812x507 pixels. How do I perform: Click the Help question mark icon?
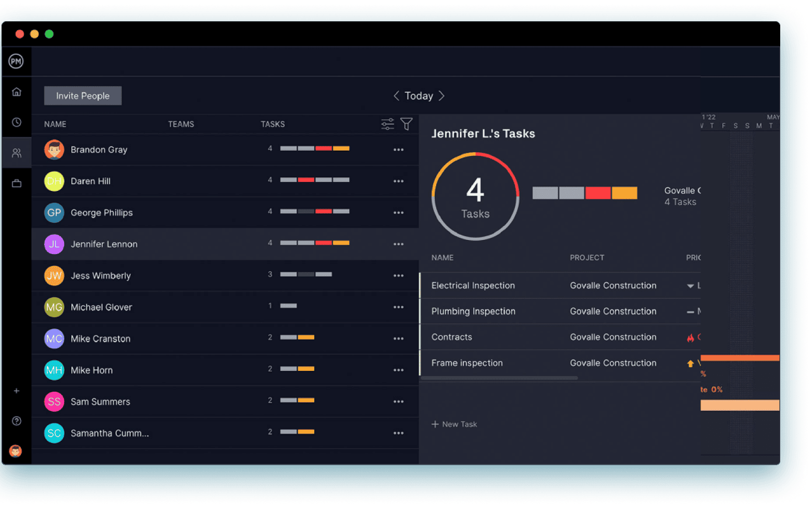[16, 420]
